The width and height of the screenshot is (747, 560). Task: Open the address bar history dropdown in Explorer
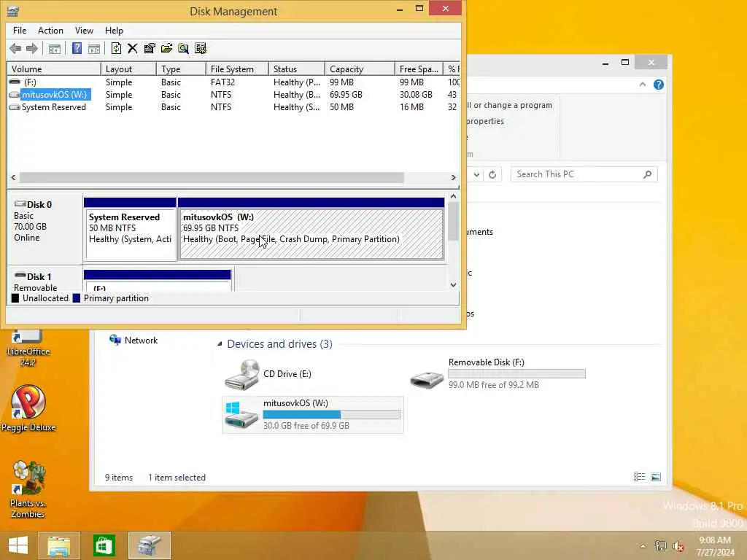[x=476, y=174]
